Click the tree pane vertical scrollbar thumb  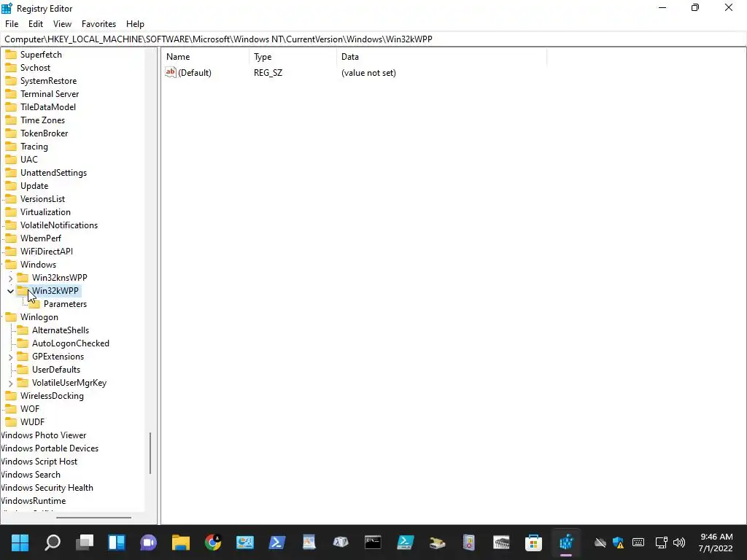150,453
